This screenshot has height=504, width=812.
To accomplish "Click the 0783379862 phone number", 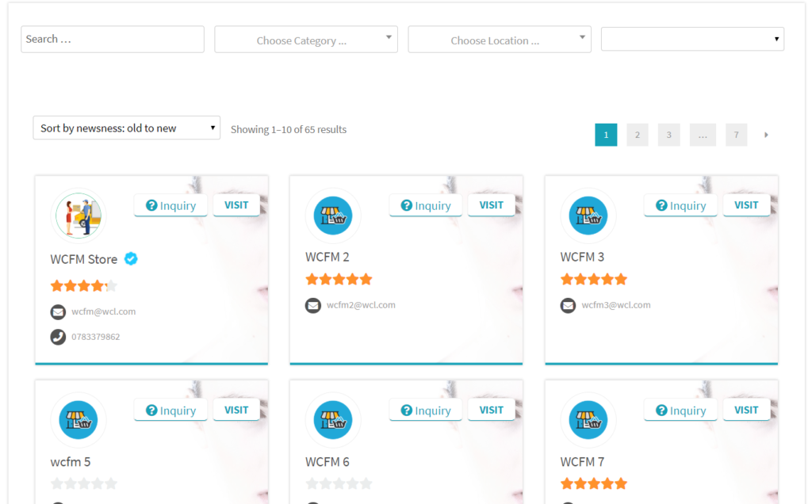I will pyautogui.click(x=96, y=337).
